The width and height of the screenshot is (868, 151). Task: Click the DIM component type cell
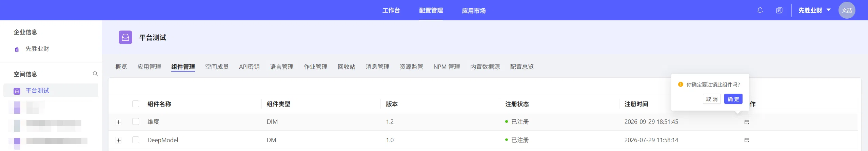click(272, 122)
